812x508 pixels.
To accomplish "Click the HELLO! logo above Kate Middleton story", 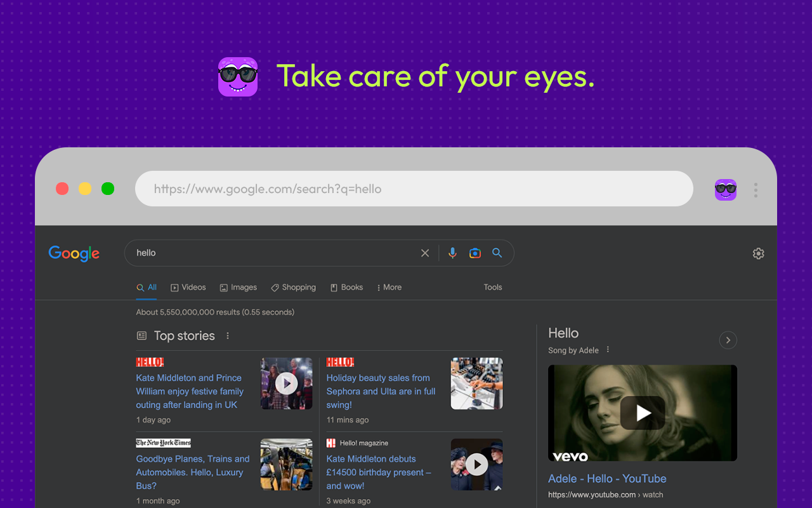I will point(150,362).
